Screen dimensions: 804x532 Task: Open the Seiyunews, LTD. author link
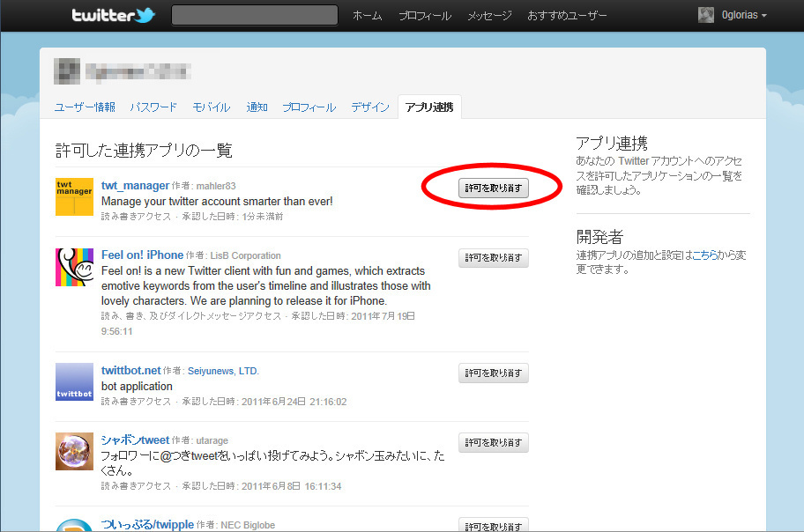223,371
